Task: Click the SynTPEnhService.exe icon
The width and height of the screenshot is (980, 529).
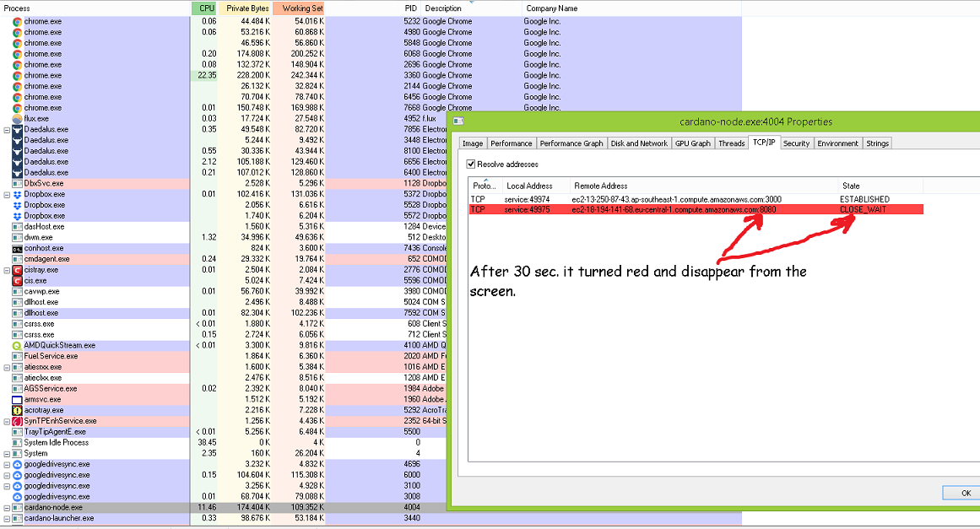Action: coord(18,421)
